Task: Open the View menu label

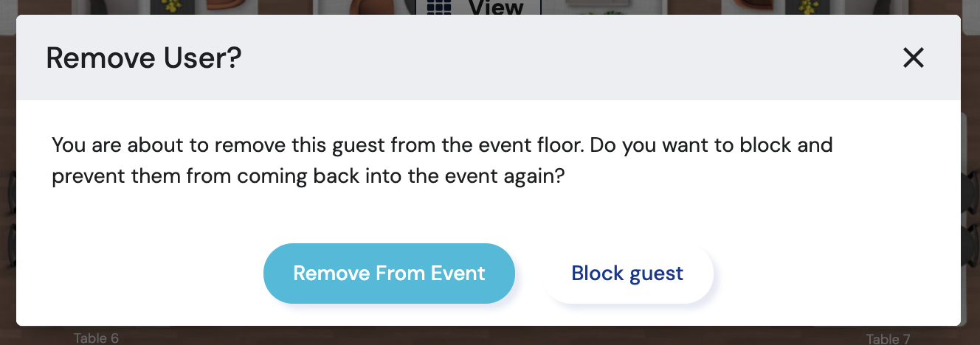Action: (x=496, y=7)
